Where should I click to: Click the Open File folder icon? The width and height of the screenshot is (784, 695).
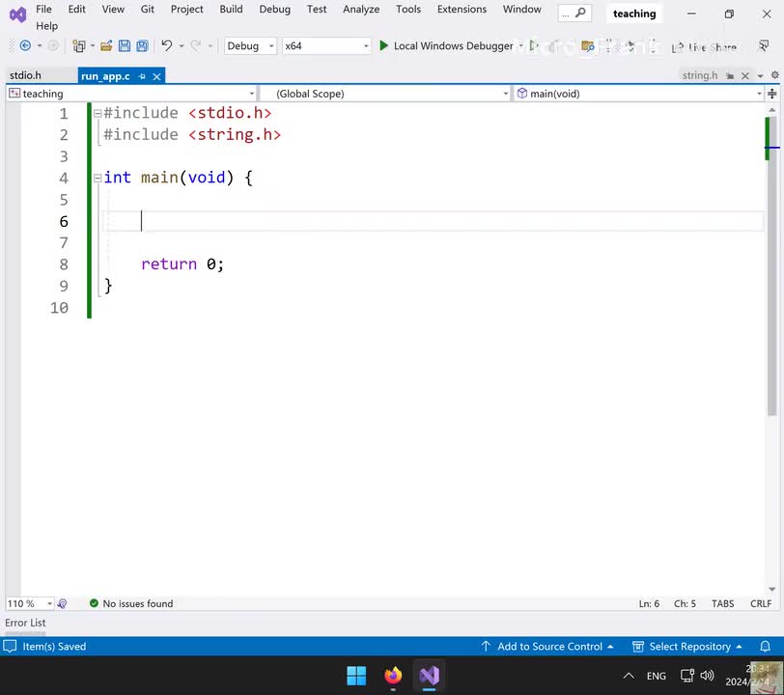pos(106,46)
